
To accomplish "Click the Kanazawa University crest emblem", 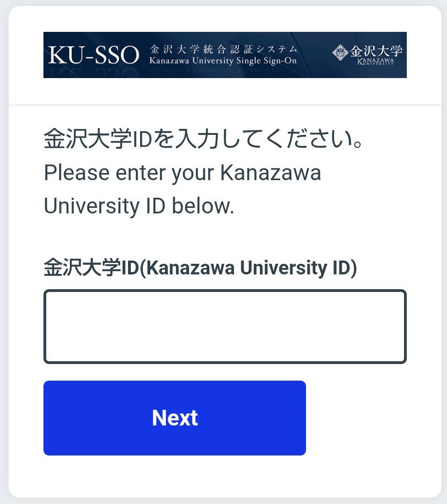I will pyautogui.click(x=339, y=52).
